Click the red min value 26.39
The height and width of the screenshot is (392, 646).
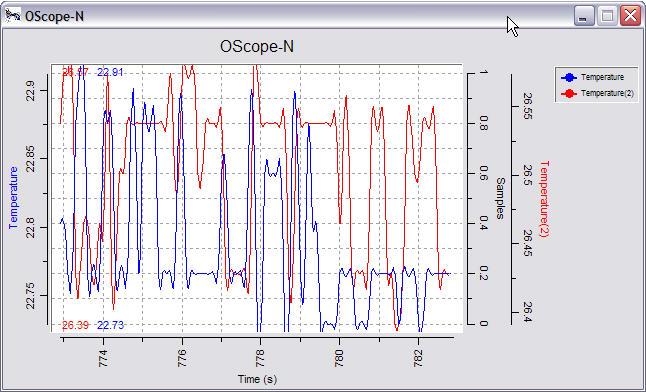pyautogui.click(x=75, y=325)
